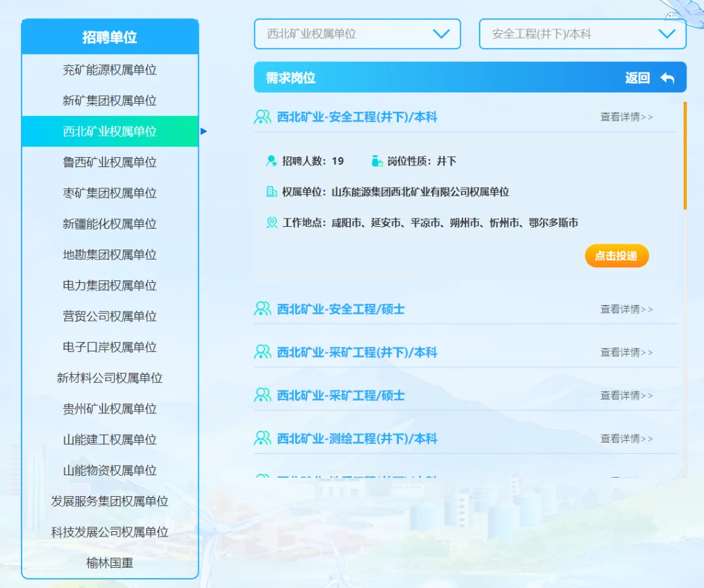The width and height of the screenshot is (704, 588).
Task: Open 发展服务集团权属单位 entry
Action: [110, 501]
